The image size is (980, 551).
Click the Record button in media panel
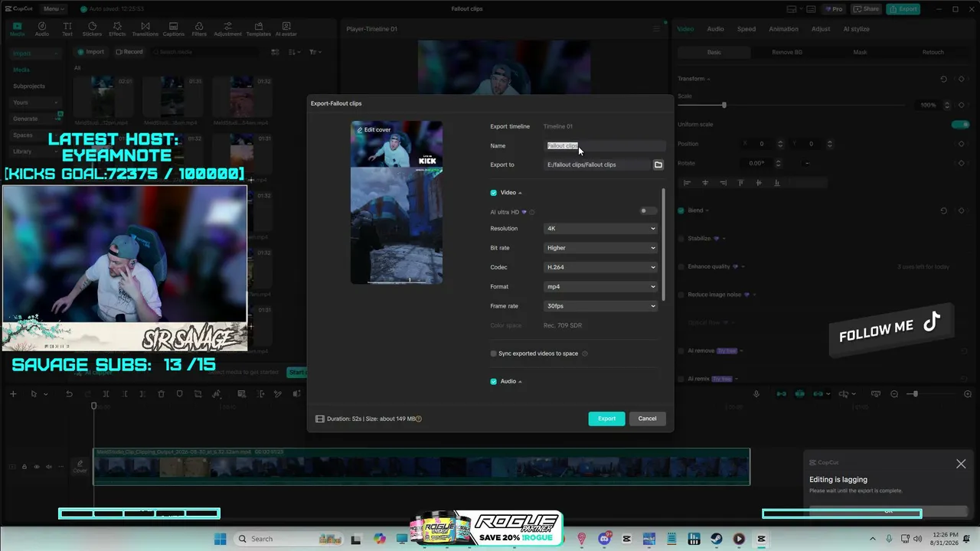129,52
